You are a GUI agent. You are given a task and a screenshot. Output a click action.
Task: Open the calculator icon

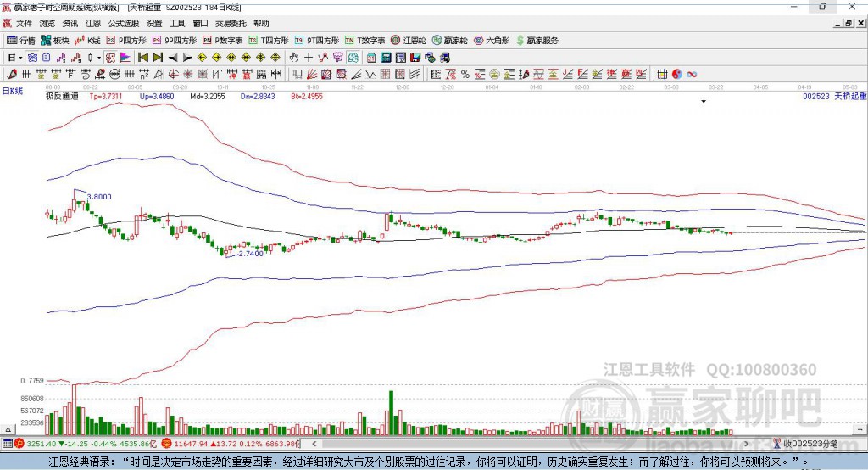click(386, 58)
